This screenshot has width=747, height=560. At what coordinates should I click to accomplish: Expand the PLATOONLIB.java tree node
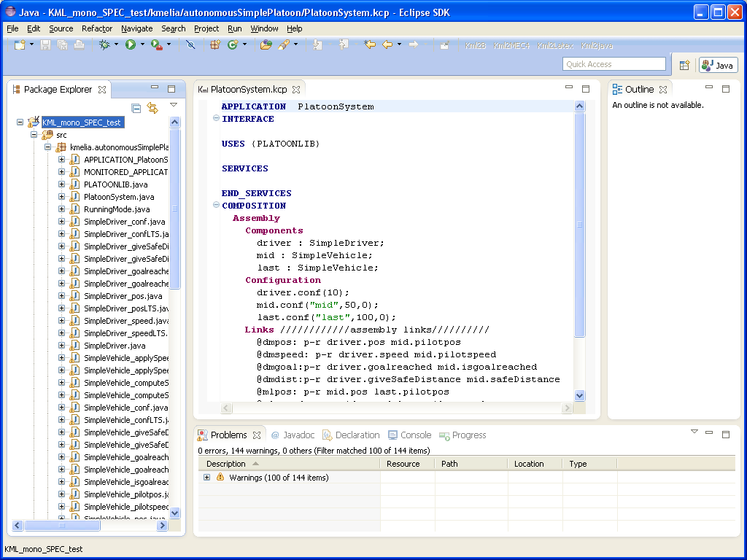point(62,184)
